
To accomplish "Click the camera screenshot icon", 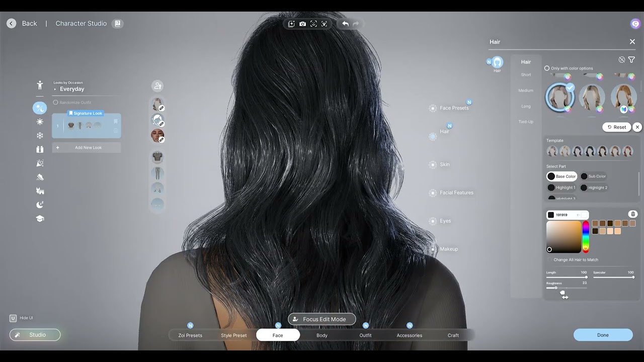I will click(x=302, y=24).
